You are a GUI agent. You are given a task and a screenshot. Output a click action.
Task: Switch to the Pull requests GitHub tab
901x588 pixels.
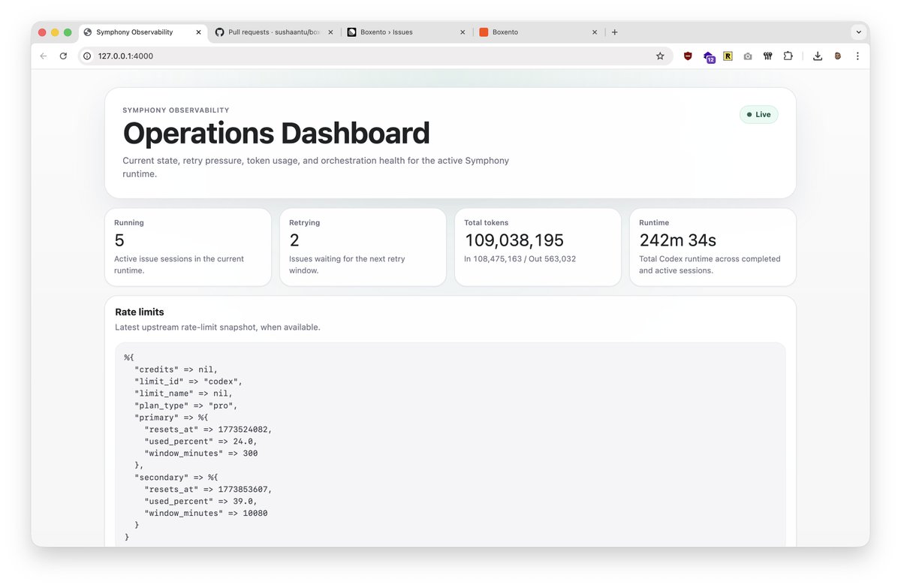point(275,32)
